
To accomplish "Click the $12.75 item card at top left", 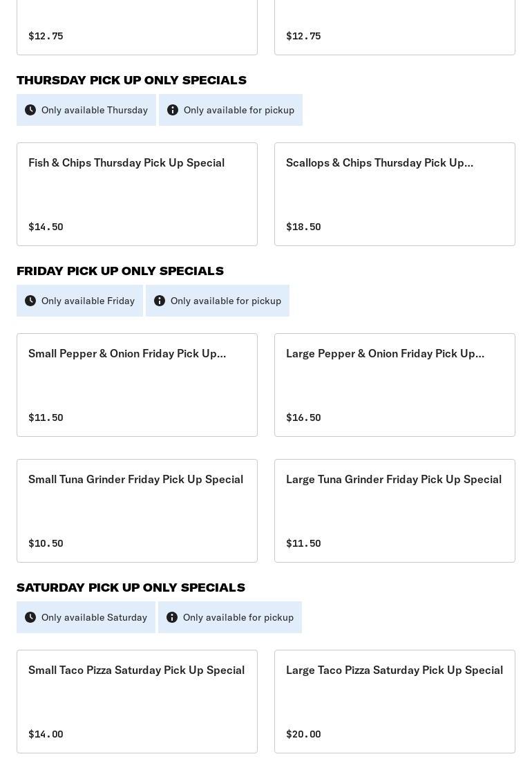I will [x=137, y=28].
